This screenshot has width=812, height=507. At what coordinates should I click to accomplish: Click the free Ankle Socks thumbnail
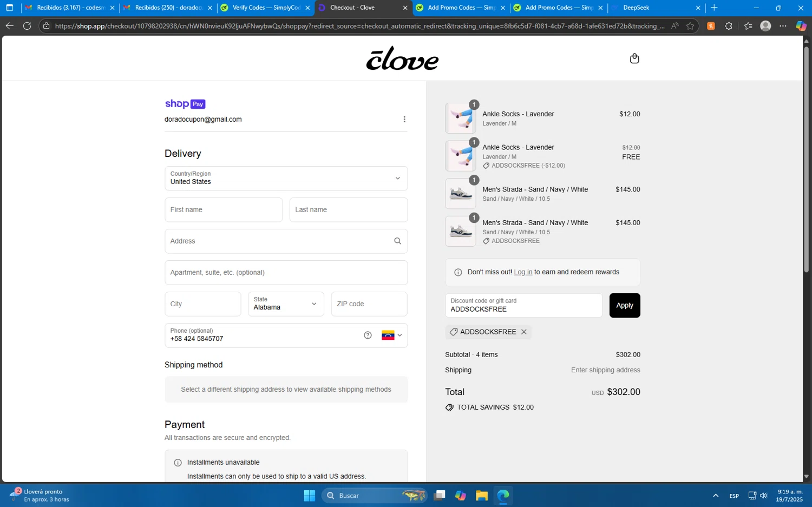tap(461, 156)
